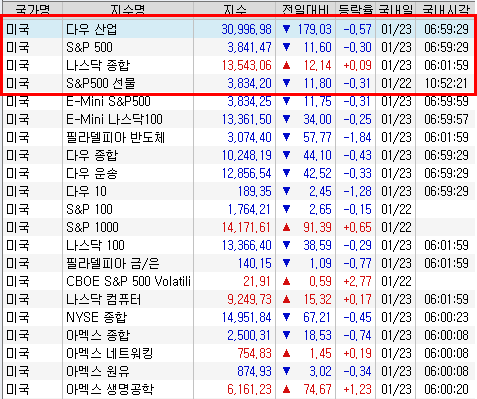Select the 나스닥 종합 index row
Screen dimensions: 477x399
click(x=239, y=65)
